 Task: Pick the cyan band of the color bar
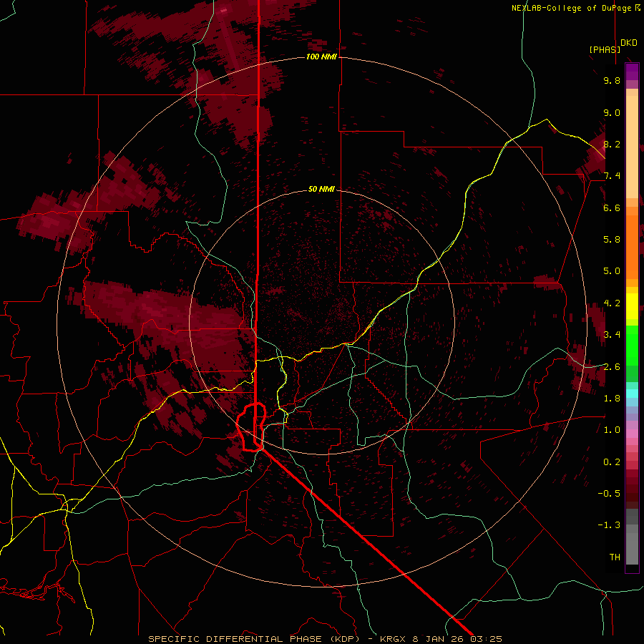coord(632,394)
